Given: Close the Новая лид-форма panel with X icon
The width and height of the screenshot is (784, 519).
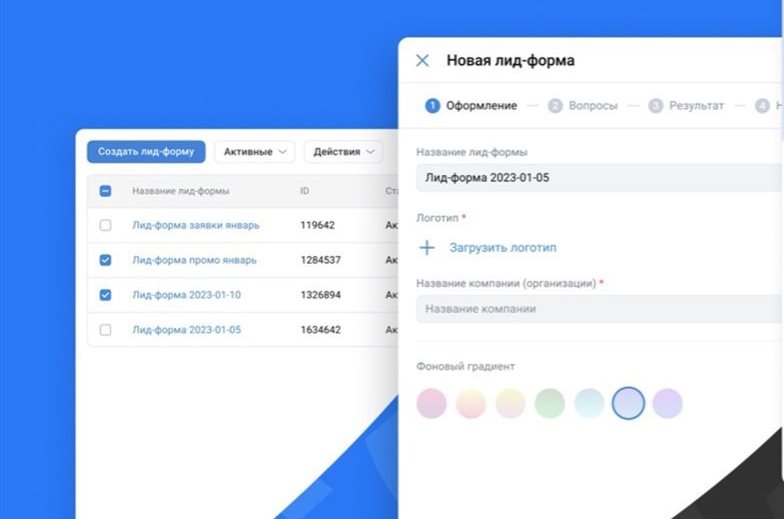Looking at the screenshot, I should (422, 61).
